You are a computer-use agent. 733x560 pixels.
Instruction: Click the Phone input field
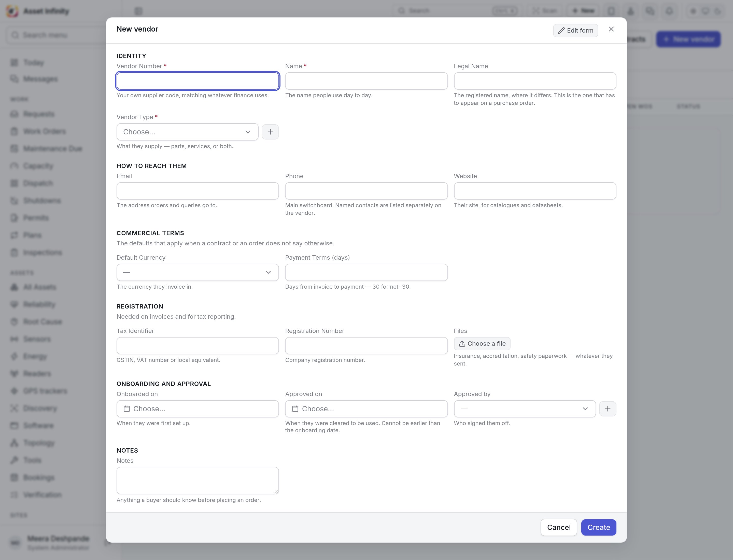(x=366, y=191)
